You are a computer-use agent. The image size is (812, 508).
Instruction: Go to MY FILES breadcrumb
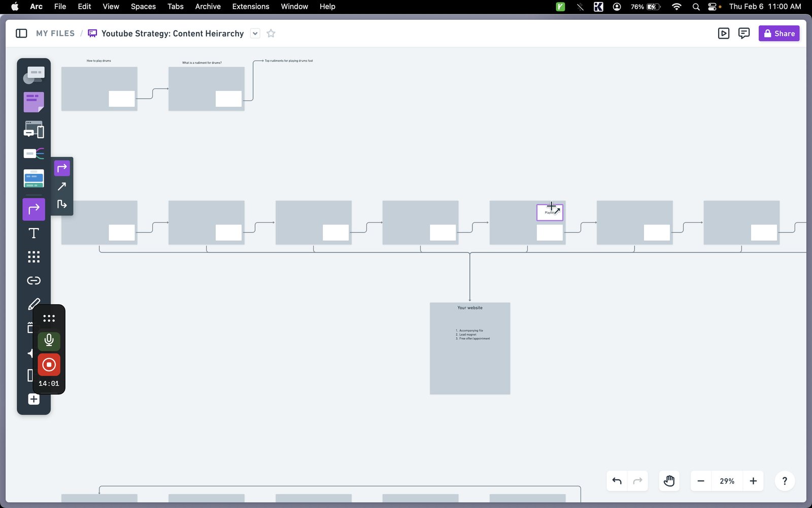[55, 34]
